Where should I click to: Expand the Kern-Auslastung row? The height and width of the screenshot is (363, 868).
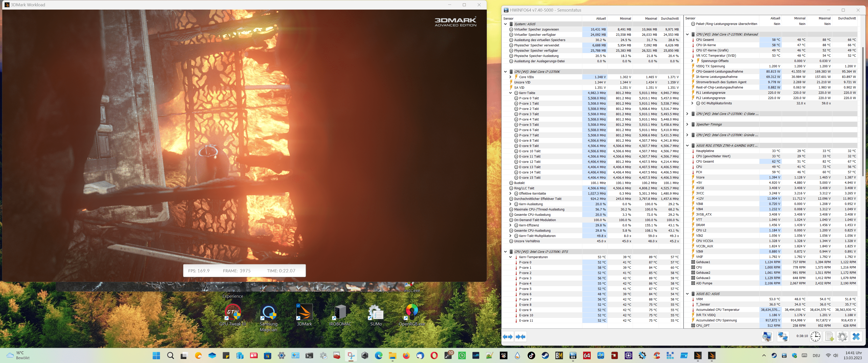pos(510,204)
